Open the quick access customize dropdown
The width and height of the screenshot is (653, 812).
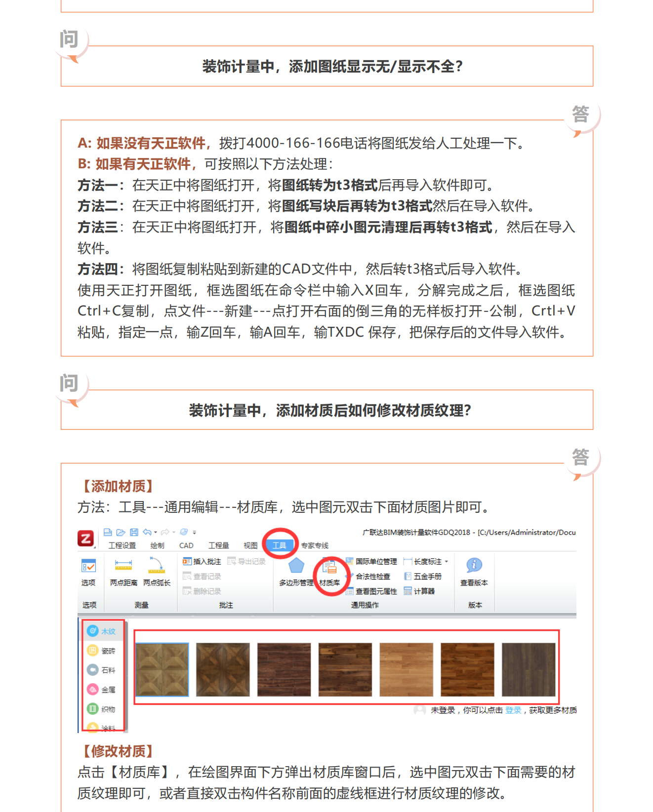coord(195,533)
